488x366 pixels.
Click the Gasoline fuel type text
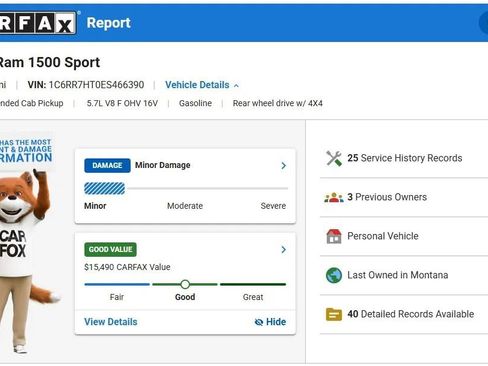[x=195, y=103]
